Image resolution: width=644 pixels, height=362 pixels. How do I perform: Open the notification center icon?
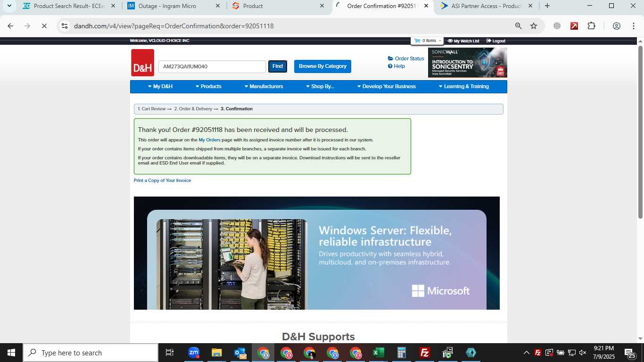pyautogui.click(x=630, y=353)
